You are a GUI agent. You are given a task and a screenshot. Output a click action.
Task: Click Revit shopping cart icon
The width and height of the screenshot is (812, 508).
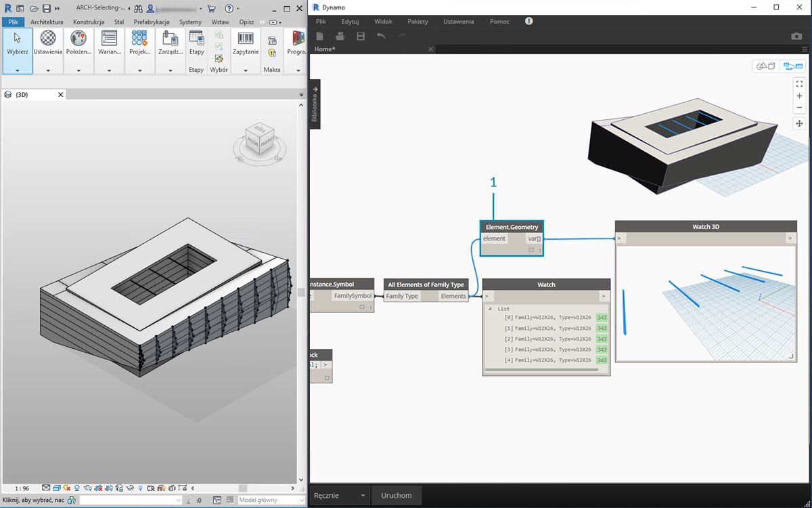[x=212, y=9]
